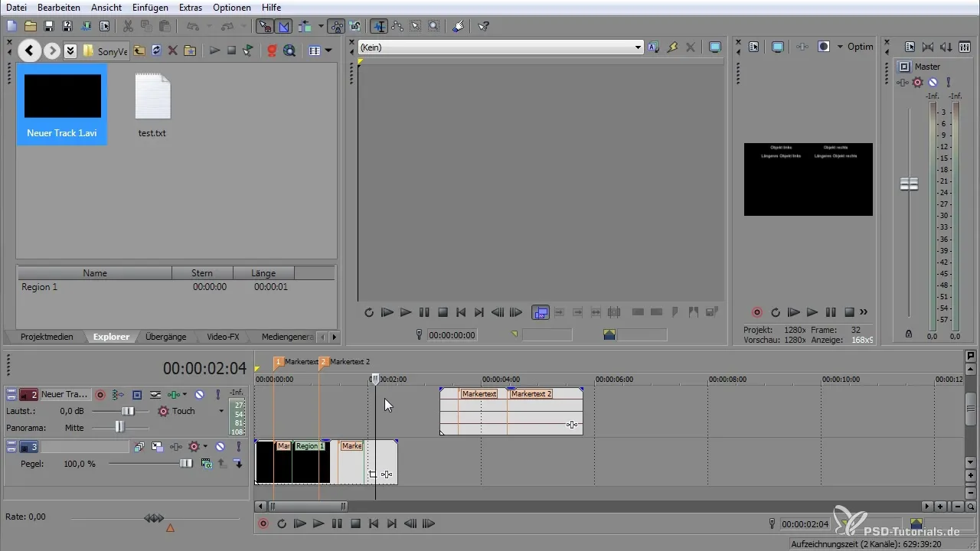Create a new project with New icon

coord(11,26)
